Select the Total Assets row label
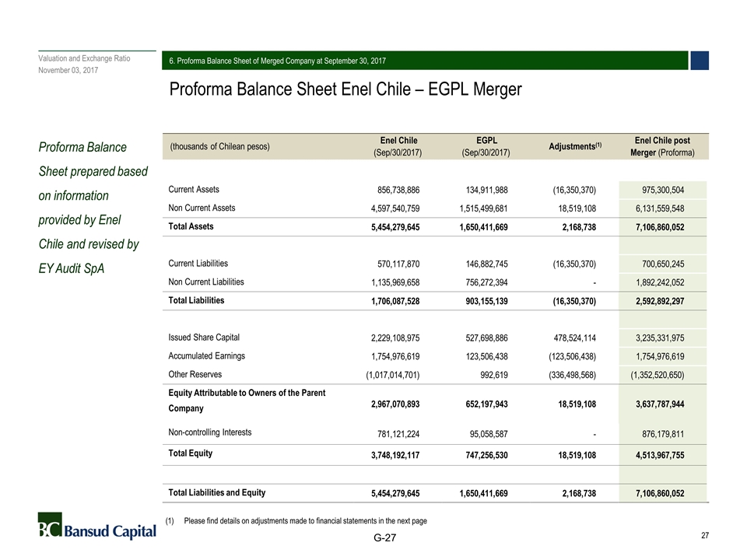The width and height of the screenshot is (747, 560). point(191,226)
